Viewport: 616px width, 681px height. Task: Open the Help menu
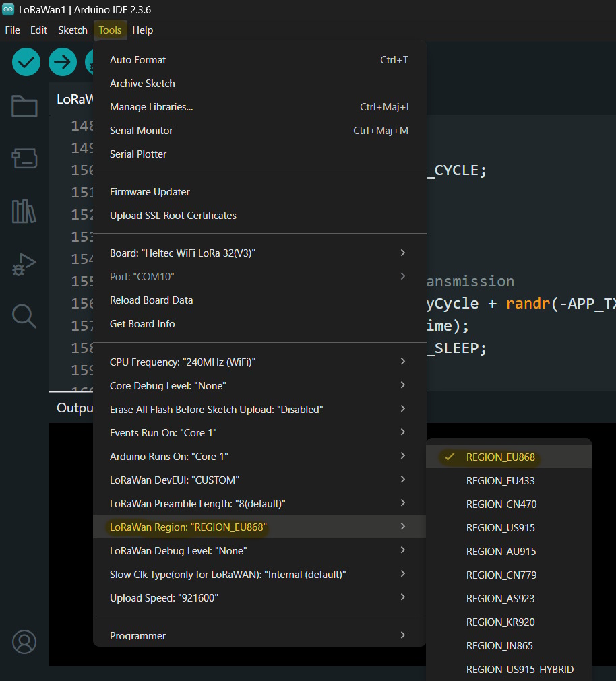[142, 30]
